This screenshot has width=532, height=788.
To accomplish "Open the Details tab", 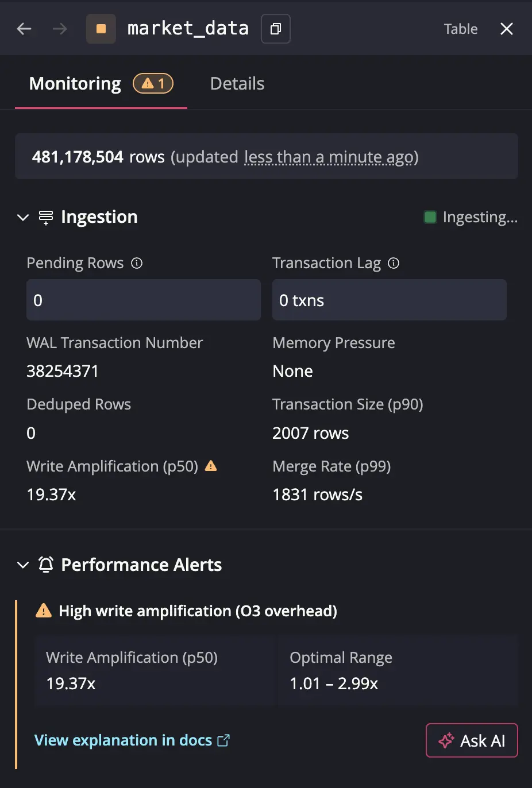I will [x=237, y=84].
